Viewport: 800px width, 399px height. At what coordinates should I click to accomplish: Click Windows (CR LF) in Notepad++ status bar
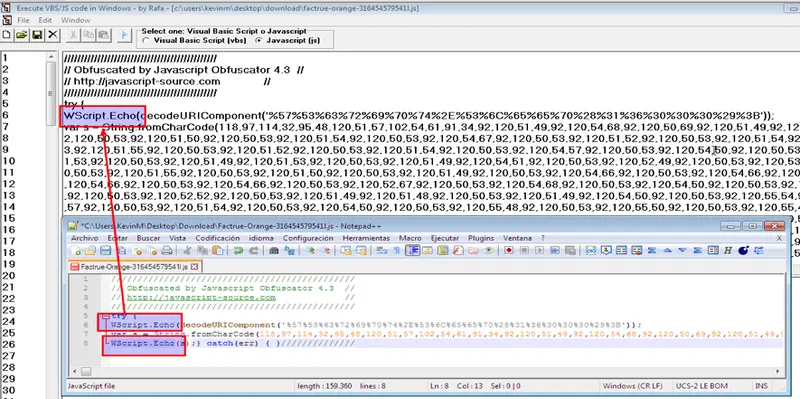click(633, 386)
